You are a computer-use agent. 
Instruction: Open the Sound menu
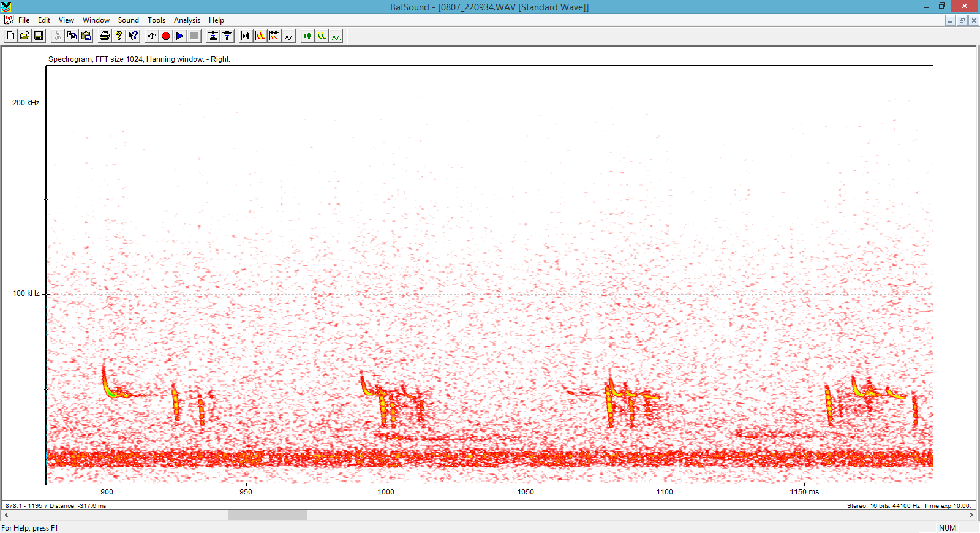click(x=128, y=20)
